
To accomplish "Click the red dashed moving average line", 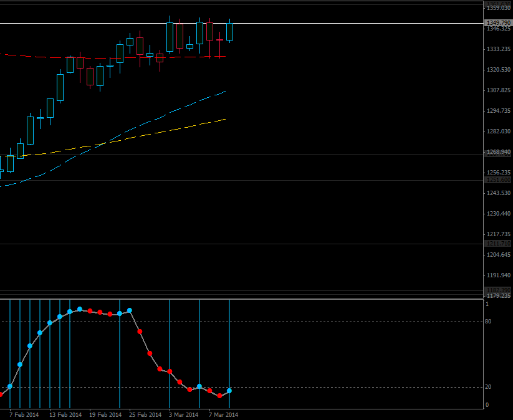I will click(x=113, y=58).
